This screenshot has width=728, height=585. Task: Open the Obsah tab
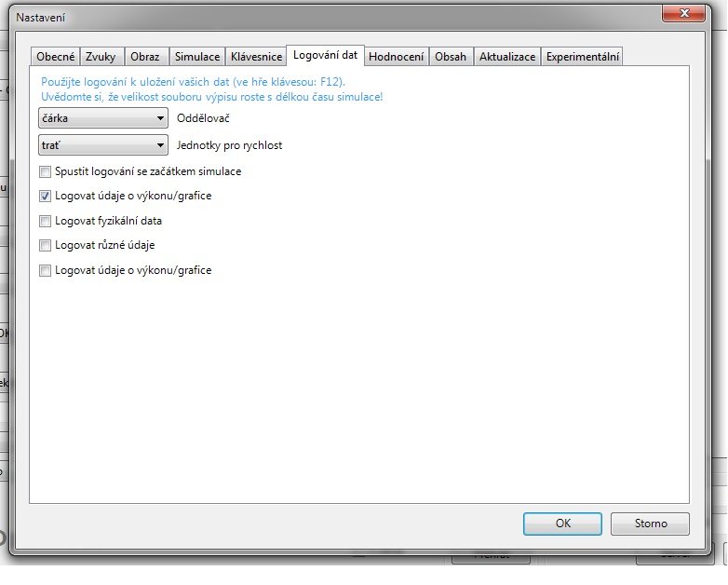point(451,57)
